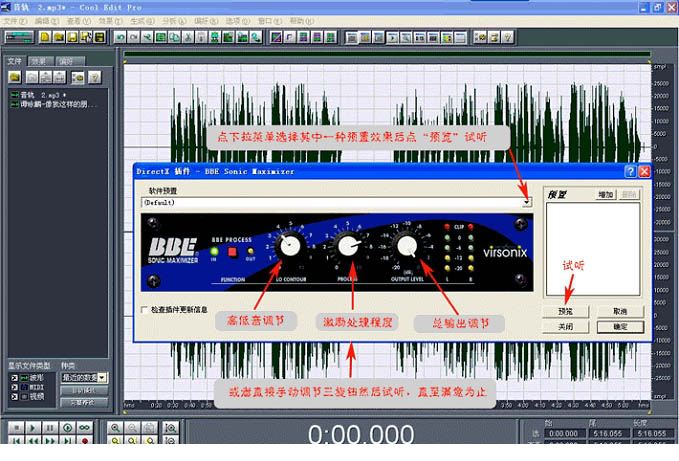Screen dimensions: 679x461
Task: Toggle the 波形 file type checkbox
Action: coord(14,378)
